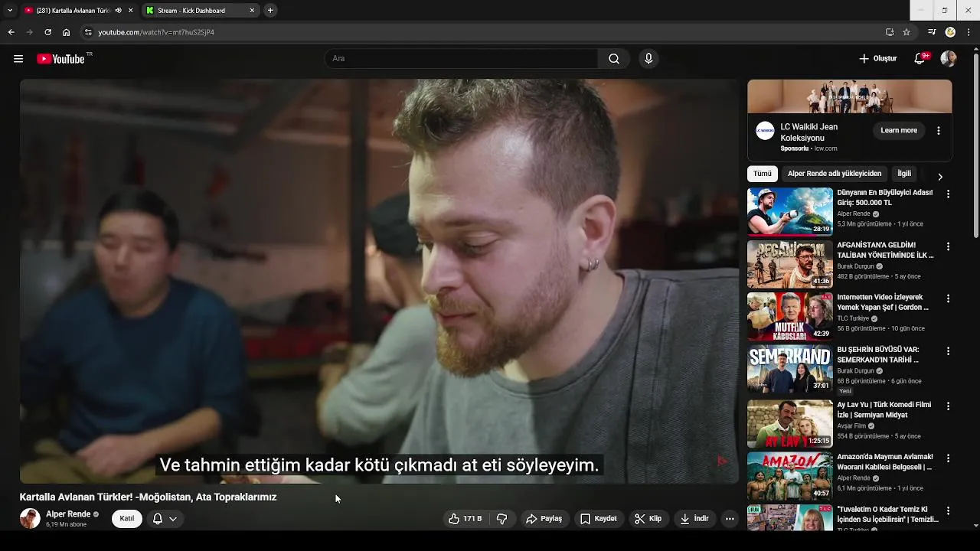Go to browser home page

click(x=67, y=32)
